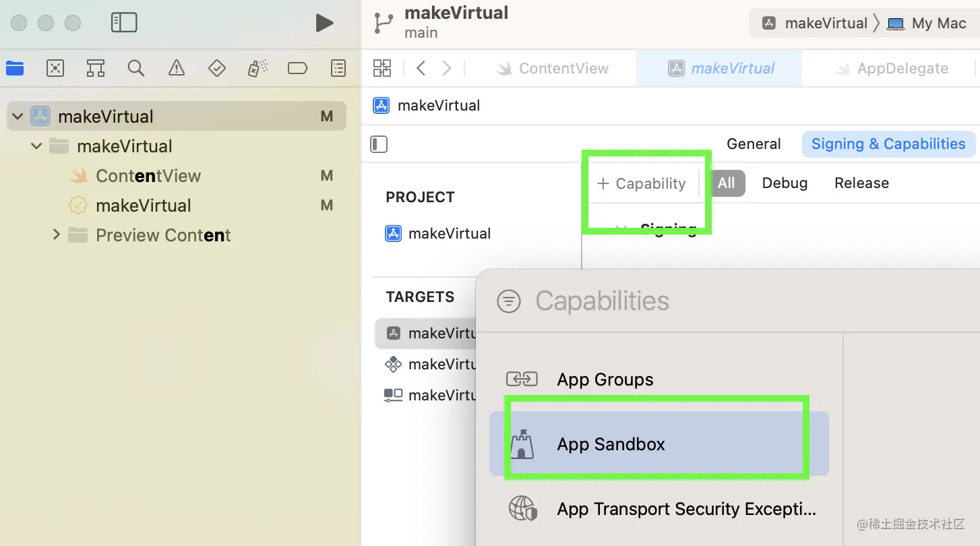The image size is (980, 546).
Task: Show the issue navigator warning icon
Action: tap(177, 68)
